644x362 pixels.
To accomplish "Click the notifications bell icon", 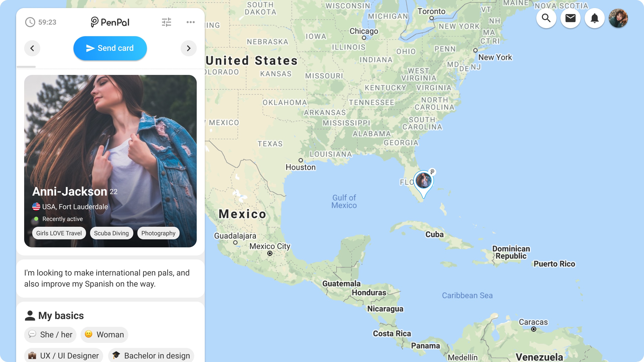I will click(x=595, y=18).
